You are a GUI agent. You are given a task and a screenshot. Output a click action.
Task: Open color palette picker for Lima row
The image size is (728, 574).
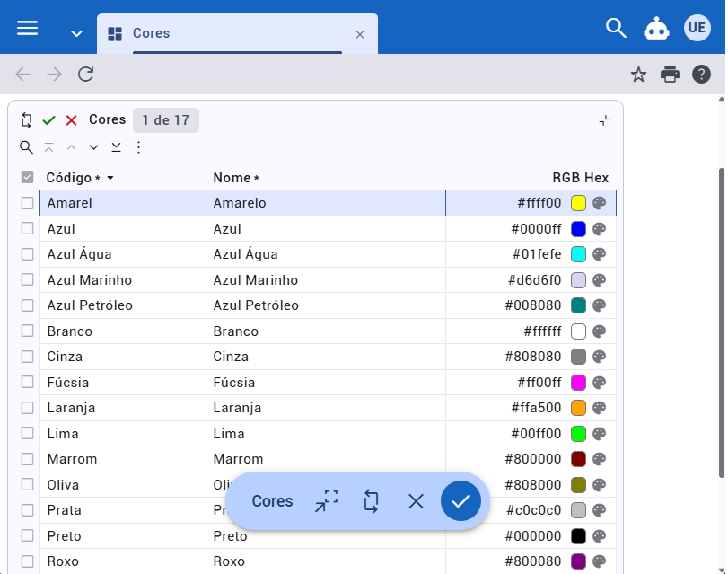[600, 434]
